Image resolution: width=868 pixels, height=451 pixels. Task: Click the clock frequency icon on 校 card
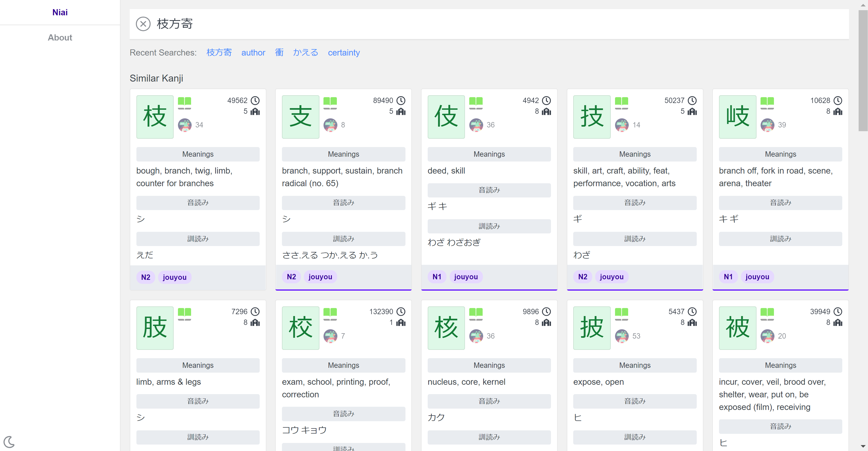click(x=401, y=311)
